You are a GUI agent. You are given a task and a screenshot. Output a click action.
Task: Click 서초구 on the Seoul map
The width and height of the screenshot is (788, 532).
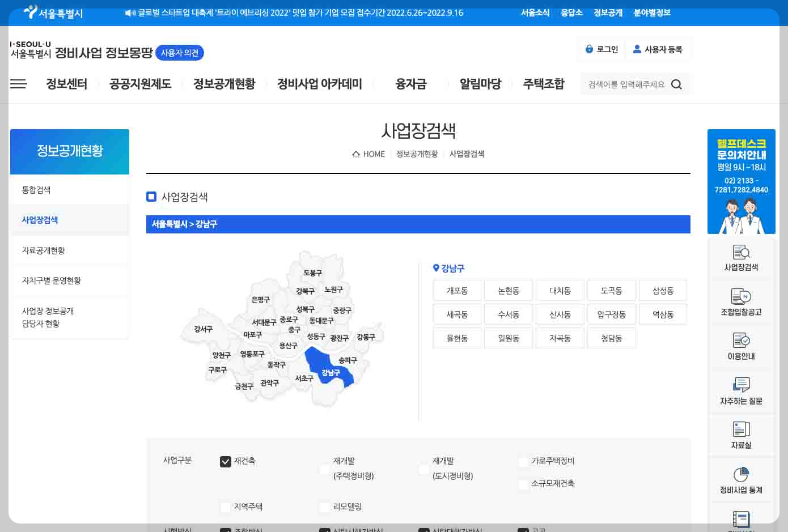coord(304,378)
